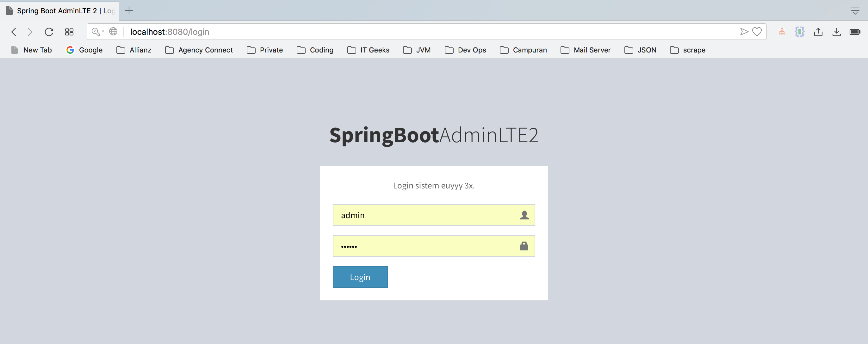Open the speed dial grid icon
This screenshot has width=868, height=344.
click(x=69, y=32)
